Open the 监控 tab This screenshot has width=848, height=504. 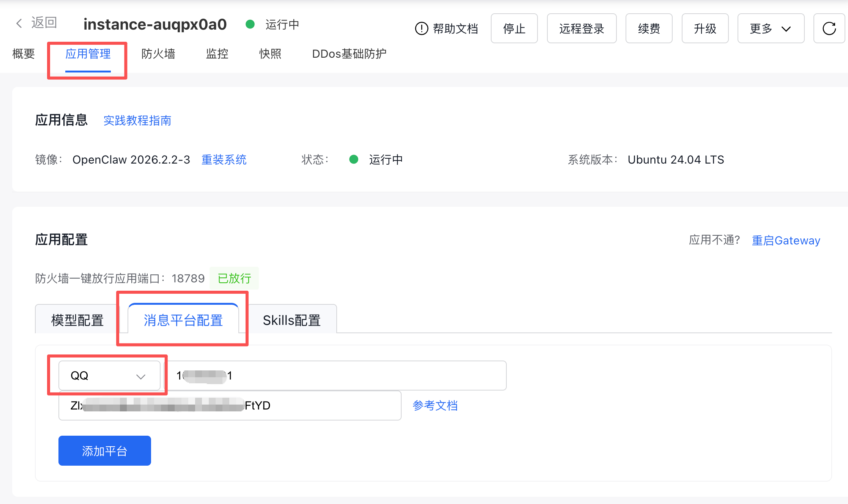pyautogui.click(x=217, y=54)
